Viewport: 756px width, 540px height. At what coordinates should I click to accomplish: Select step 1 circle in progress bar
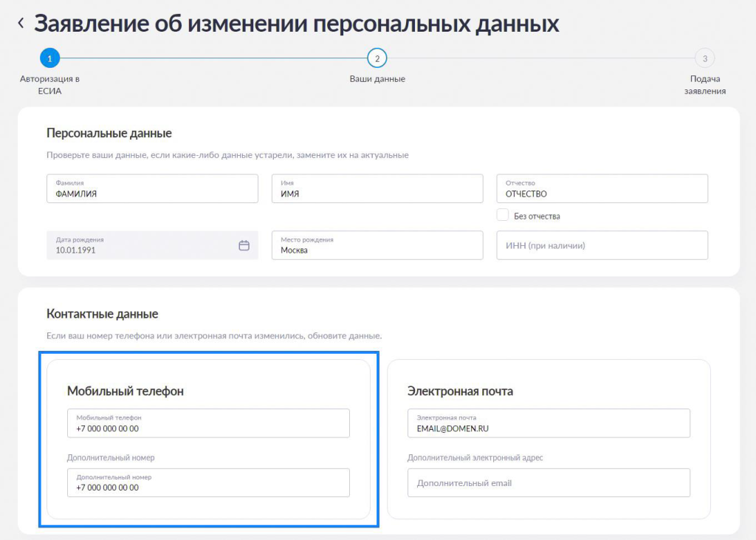click(x=49, y=58)
